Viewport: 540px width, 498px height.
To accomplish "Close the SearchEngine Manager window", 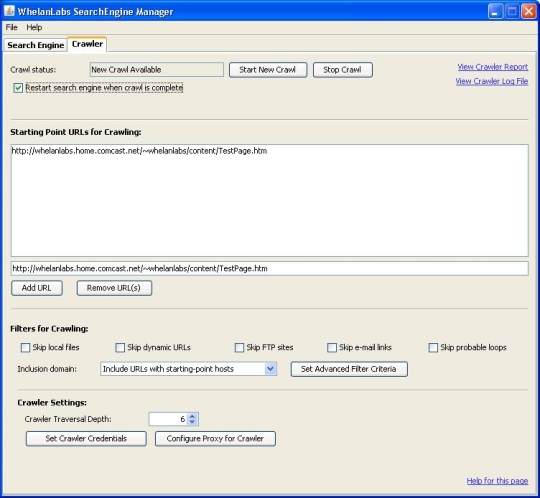I will click(528, 12).
